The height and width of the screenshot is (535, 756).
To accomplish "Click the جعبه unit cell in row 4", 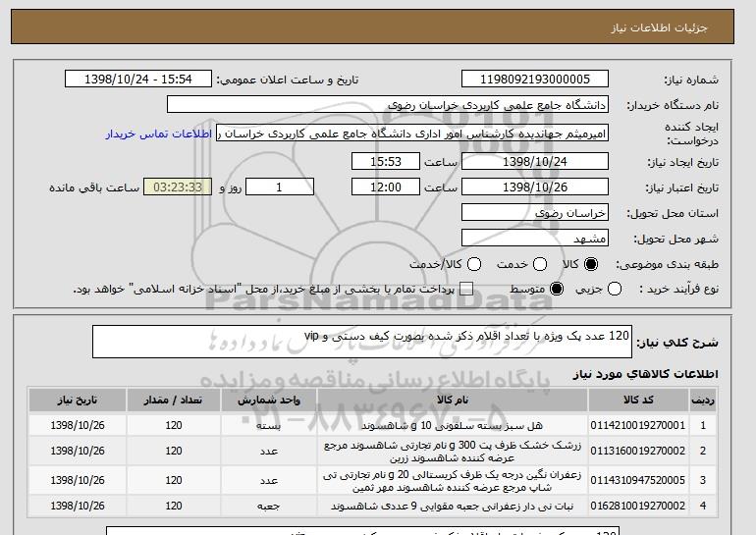I will pos(269,507).
